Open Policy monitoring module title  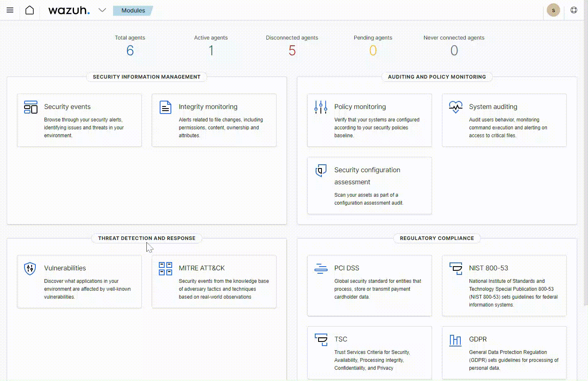[360, 107]
